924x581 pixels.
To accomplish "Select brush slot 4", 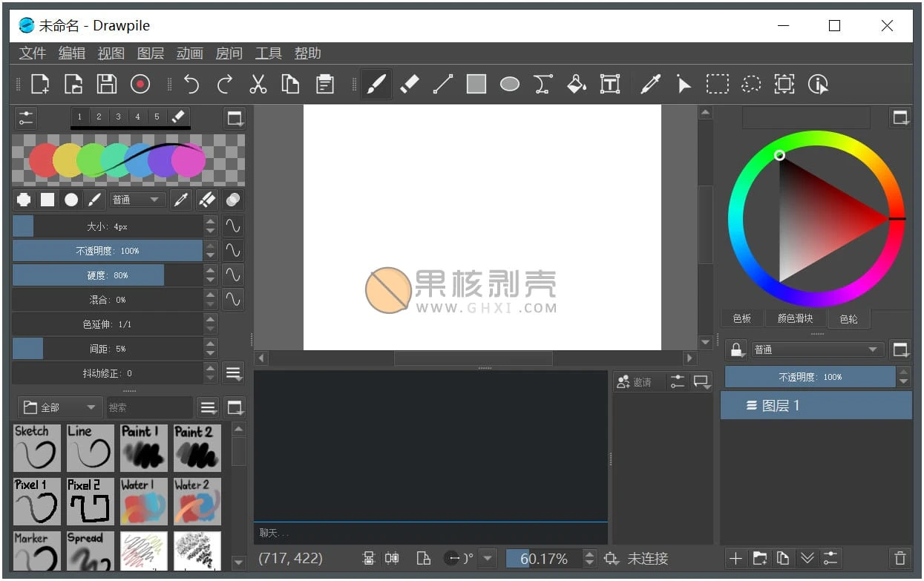I will pyautogui.click(x=137, y=116).
